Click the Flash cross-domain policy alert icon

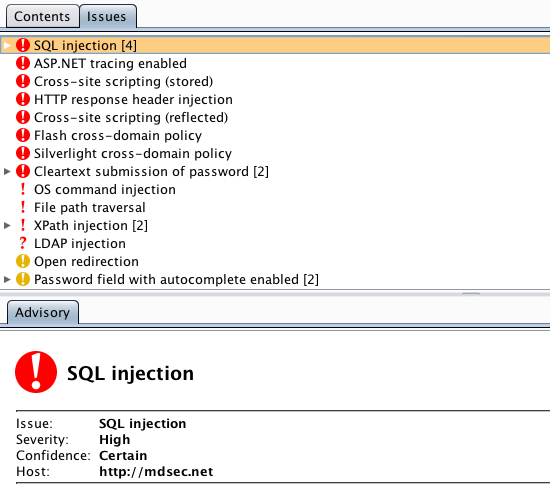click(x=23, y=135)
